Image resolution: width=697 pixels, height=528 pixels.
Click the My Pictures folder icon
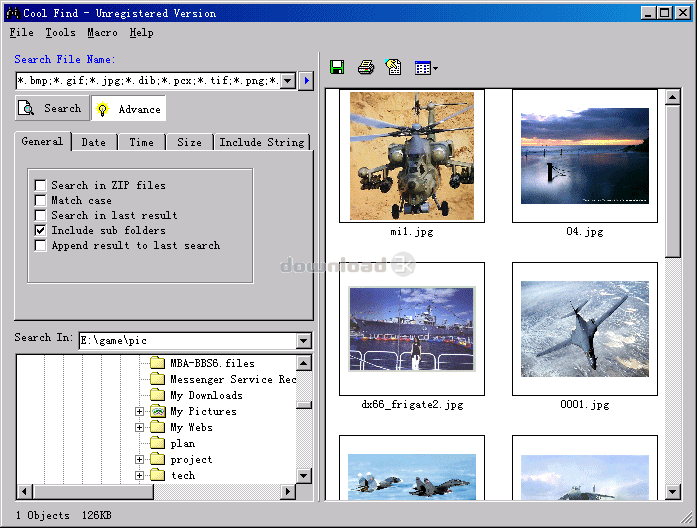coord(157,411)
